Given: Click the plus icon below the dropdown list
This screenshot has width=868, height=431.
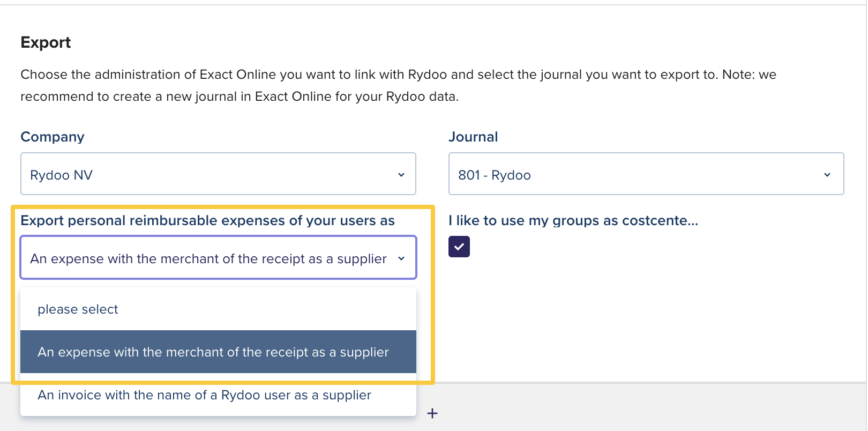Looking at the screenshot, I should [x=432, y=413].
